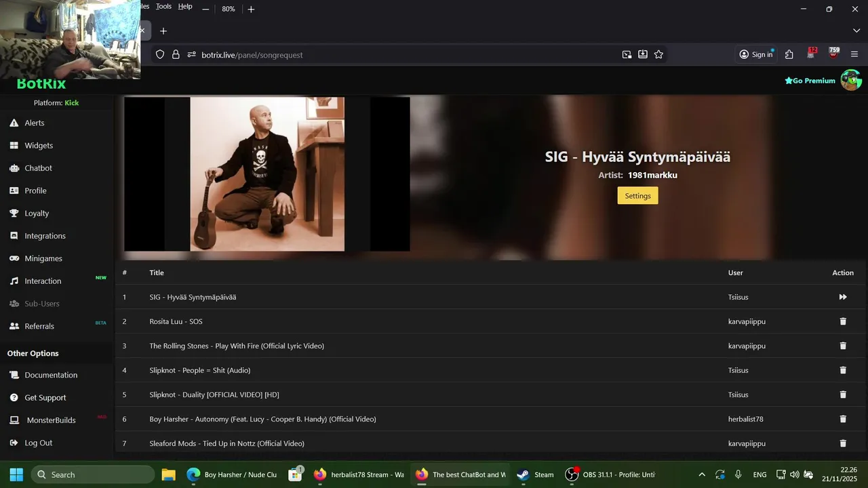Click the zoom out minus button
This screenshot has height=488, width=868.
click(205, 9)
